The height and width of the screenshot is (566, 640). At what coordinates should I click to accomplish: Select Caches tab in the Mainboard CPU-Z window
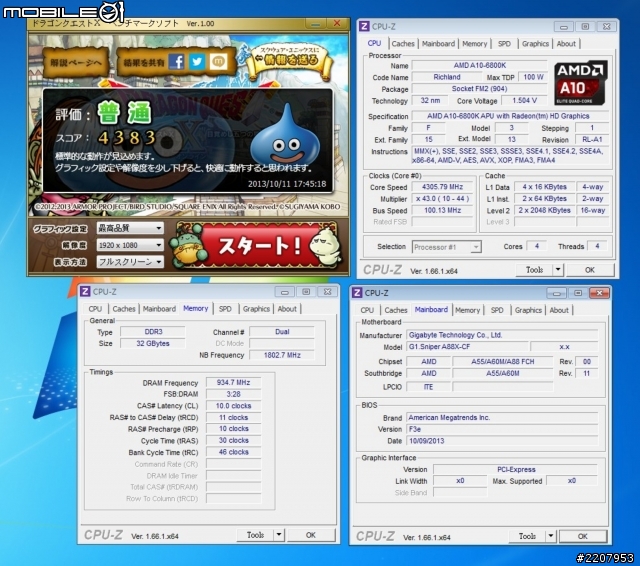396,310
